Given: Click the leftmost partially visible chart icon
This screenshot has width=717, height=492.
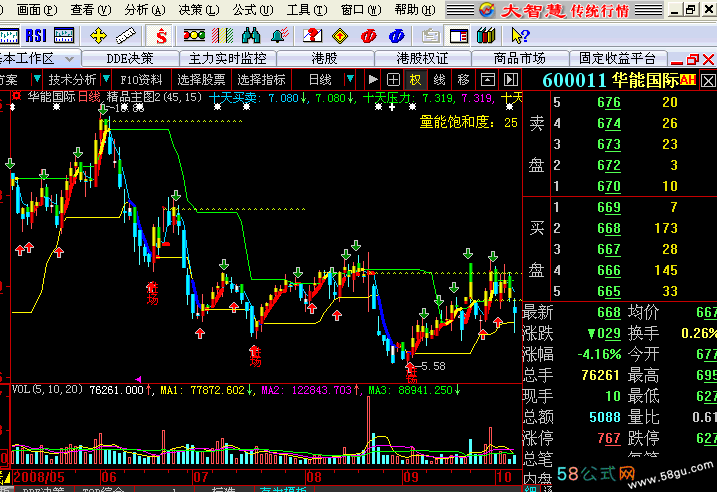Looking at the screenshot, I should [x=8, y=36].
